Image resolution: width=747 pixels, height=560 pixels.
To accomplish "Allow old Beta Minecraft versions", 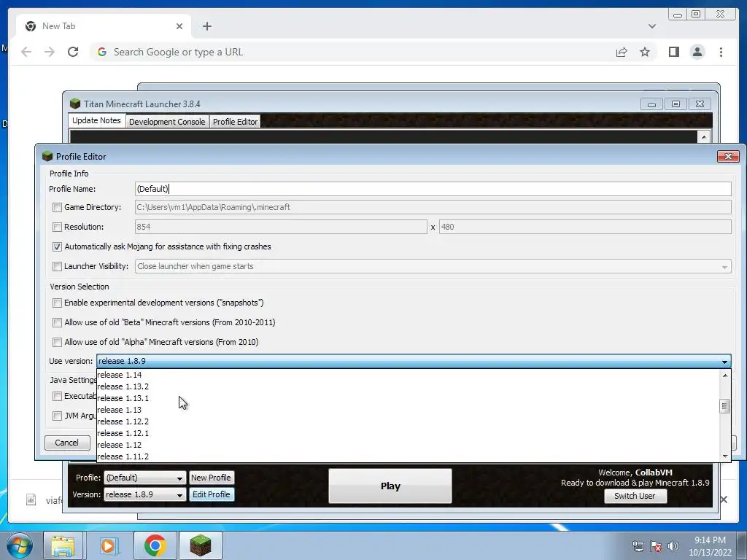I will click(57, 322).
